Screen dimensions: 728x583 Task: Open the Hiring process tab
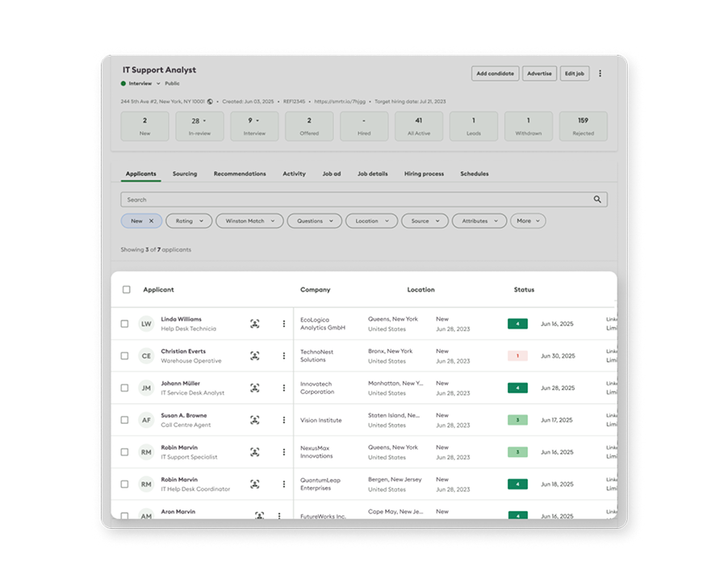point(424,174)
